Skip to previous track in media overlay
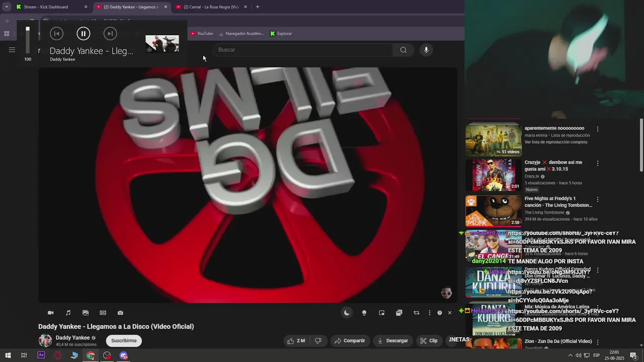The width and height of the screenshot is (644, 362). point(56,34)
